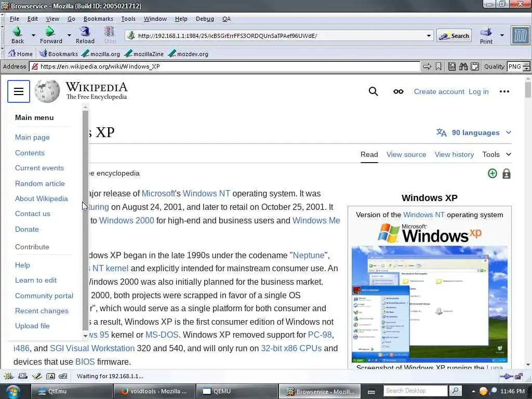The width and height of the screenshot is (532, 399).
Task: Click the Composer pen icon in status bar
Action: click(x=37, y=376)
